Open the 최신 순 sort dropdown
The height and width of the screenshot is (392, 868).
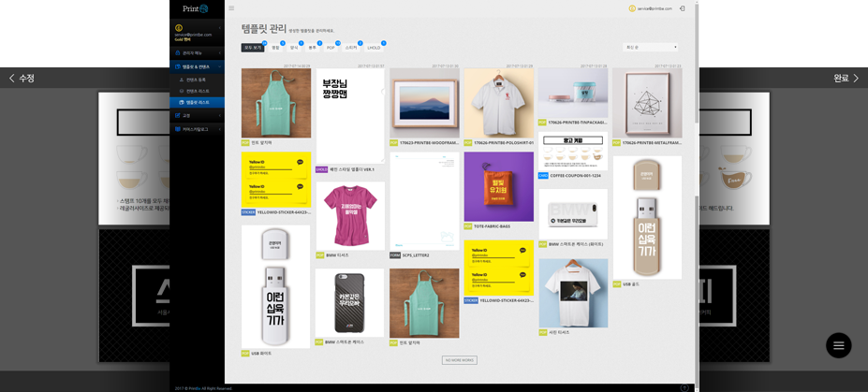650,48
